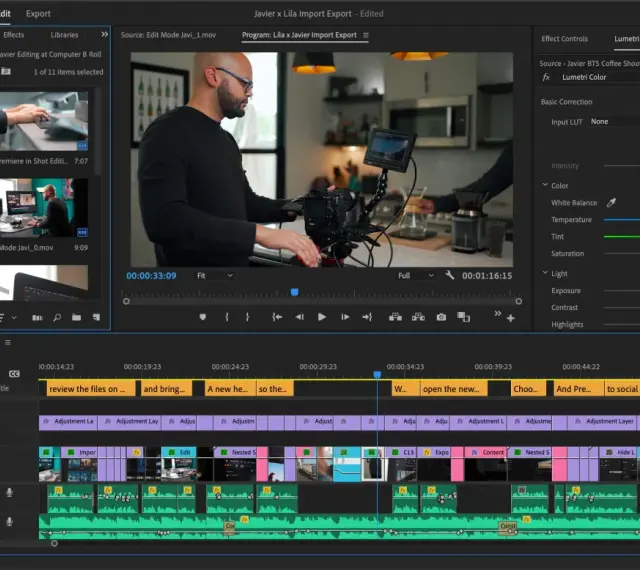Open the button editor plus icon
This screenshot has height=570, width=640.
pyautogui.click(x=511, y=318)
